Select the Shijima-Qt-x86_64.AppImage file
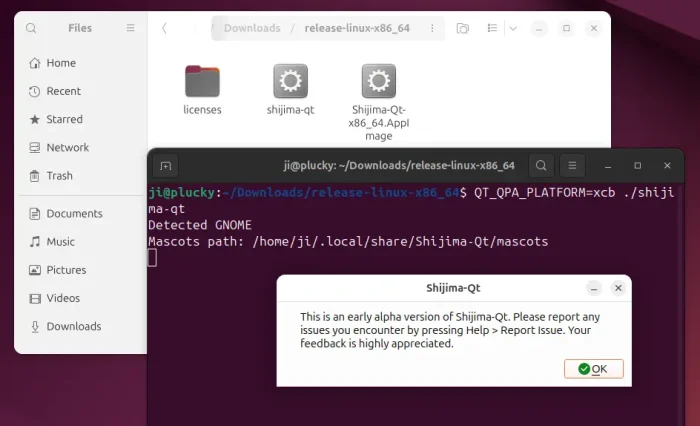This screenshot has height=426, width=700. pyautogui.click(x=379, y=102)
